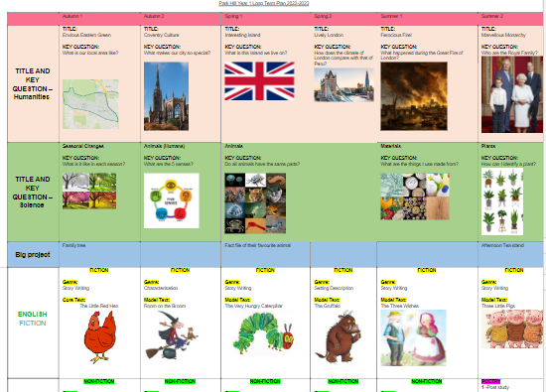
Task: Open the Park Hill Long Term Plan title link
Action: pyautogui.click(x=264, y=3)
